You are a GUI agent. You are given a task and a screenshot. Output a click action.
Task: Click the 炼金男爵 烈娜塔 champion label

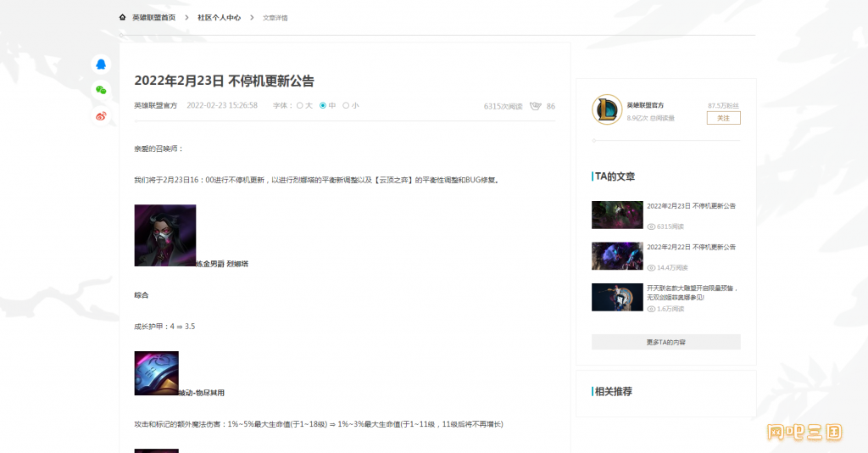[x=222, y=264]
